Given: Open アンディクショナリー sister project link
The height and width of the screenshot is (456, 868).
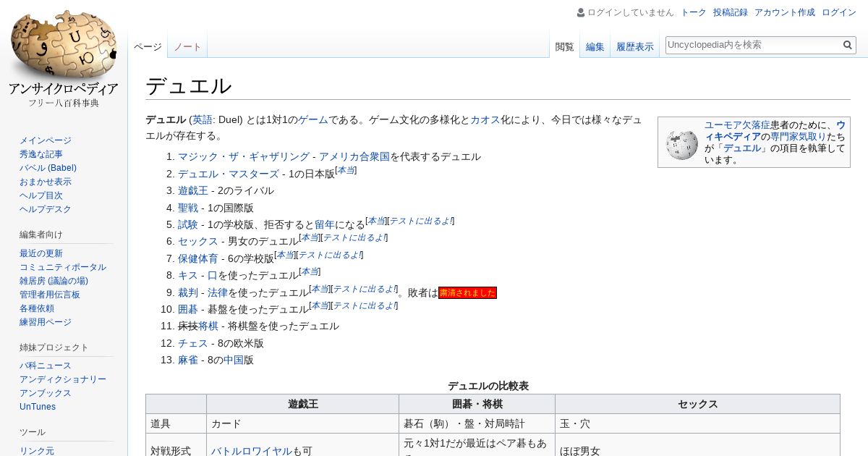Looking at the screenshot, I should [x=63, y=379].
